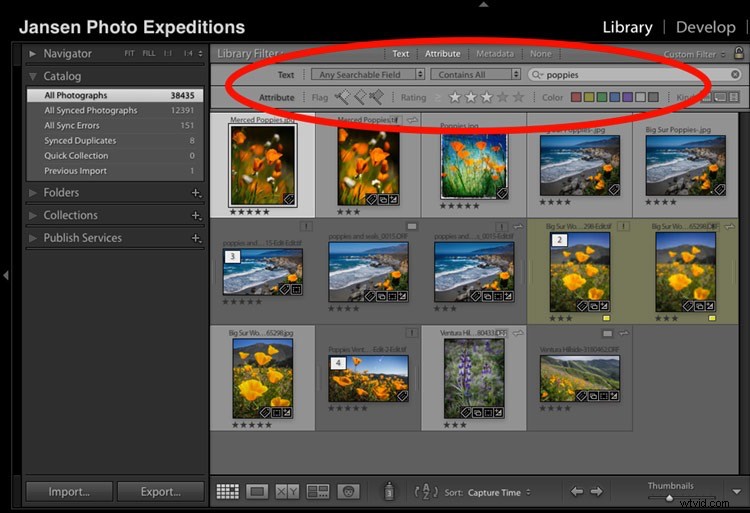
Task: Expand the Collections panel
Action: point(33,215)
